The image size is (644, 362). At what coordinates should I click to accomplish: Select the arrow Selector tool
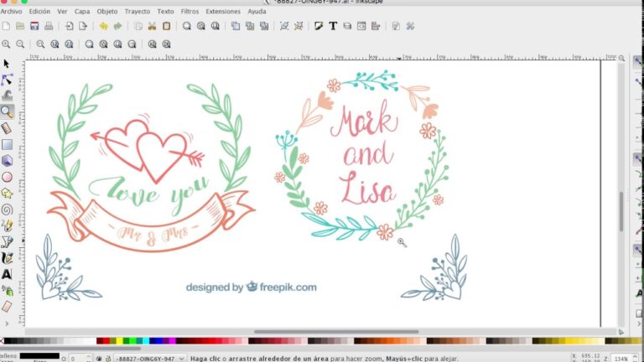pyautogui.click(x=6, y=64)
